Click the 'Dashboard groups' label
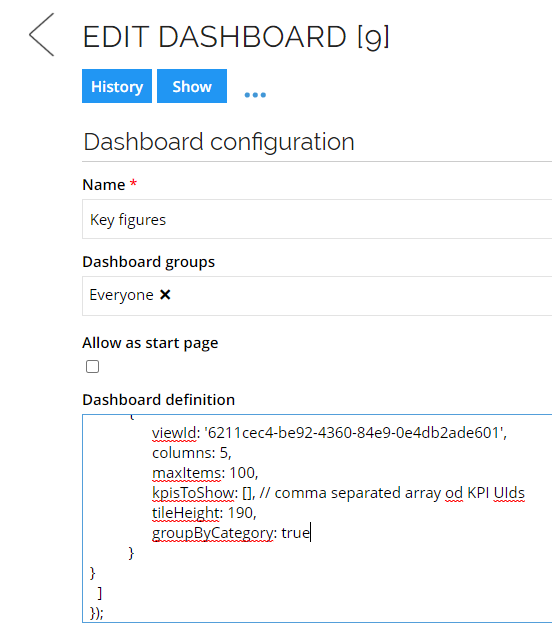Viewport: 552px width, 625px height. pyautogui.click(x=149, y=262)
